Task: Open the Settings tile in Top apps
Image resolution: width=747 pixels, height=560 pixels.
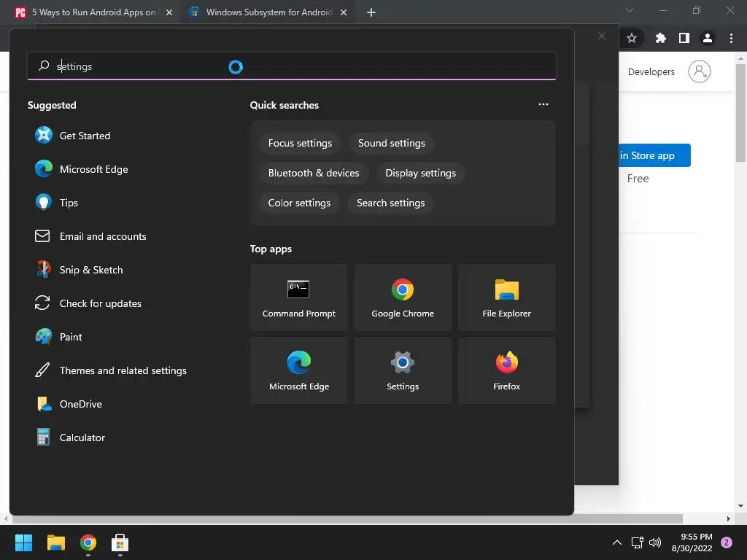Action: pyautogui.click(x=403, y=370)
